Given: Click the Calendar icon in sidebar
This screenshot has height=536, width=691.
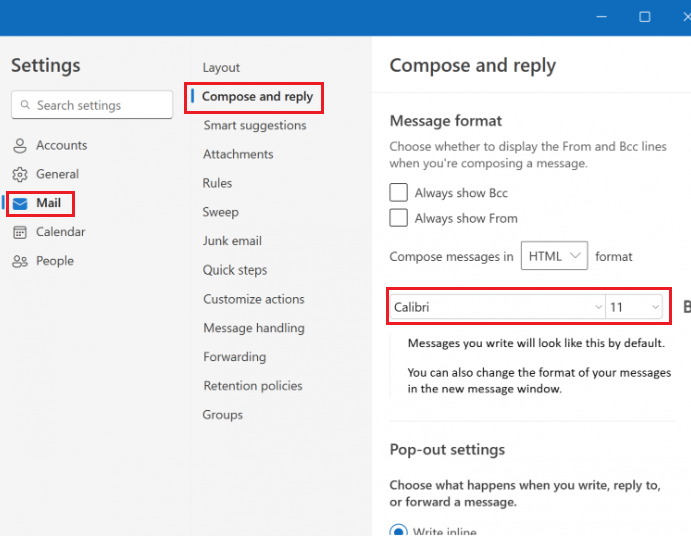Looking at the screenshot, I should (x=20, y=233).
